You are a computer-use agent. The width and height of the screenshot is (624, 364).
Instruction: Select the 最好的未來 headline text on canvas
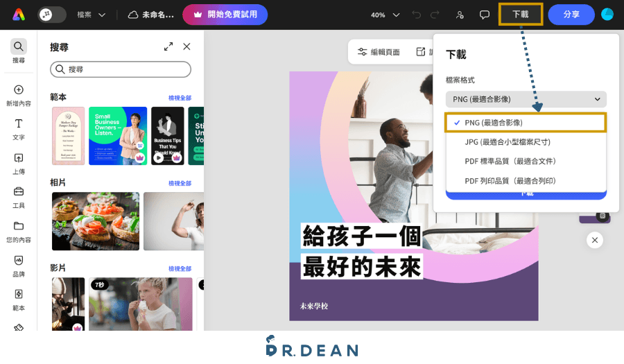361,266
